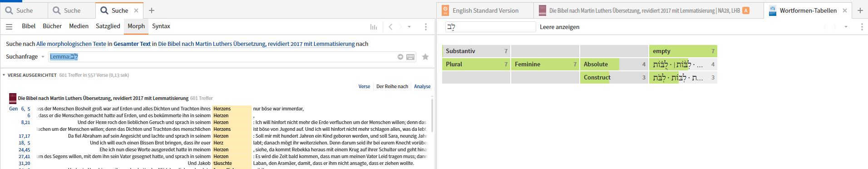Open English Standard Version tab
This screenshot has height=169, width=868.
pyautogui.click(x=485, y=10)
